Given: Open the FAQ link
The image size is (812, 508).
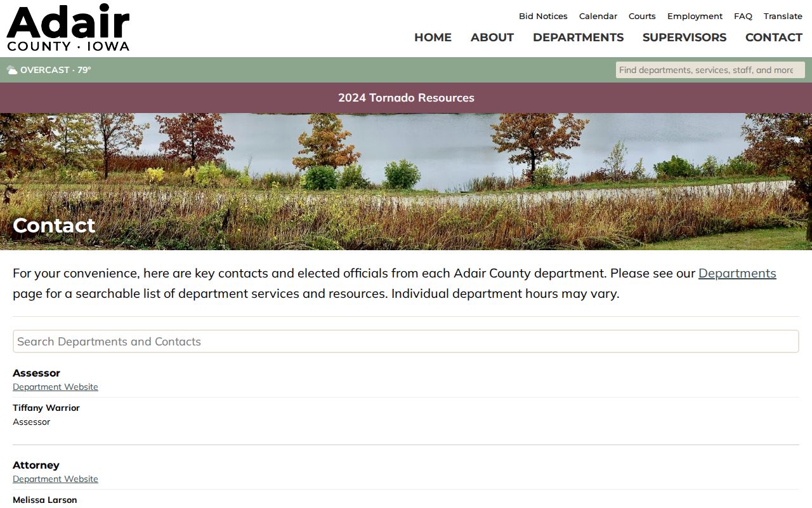Looking at the screenshot, I should (743, 17).
